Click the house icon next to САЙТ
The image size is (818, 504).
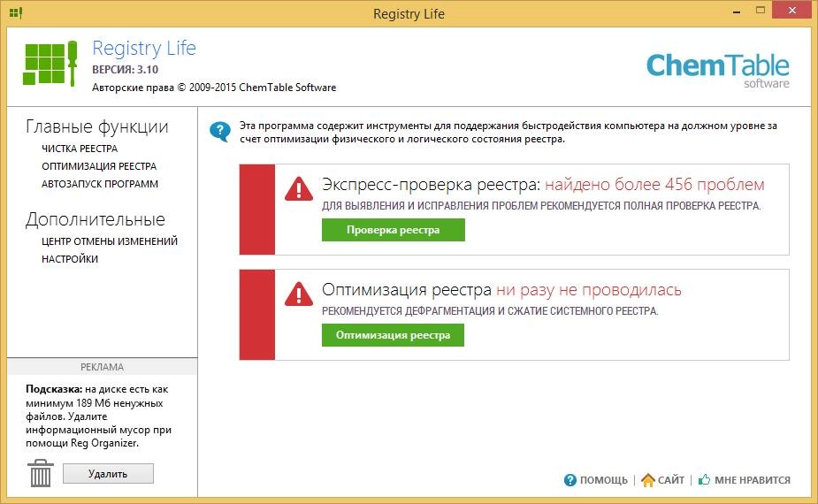647,480
